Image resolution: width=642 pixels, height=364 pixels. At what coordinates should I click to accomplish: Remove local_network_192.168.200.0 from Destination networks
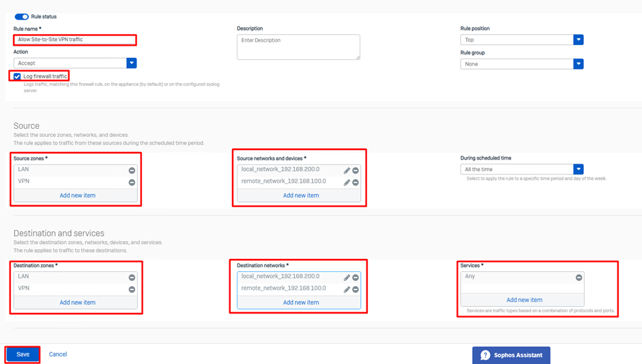tap(355, 277)
